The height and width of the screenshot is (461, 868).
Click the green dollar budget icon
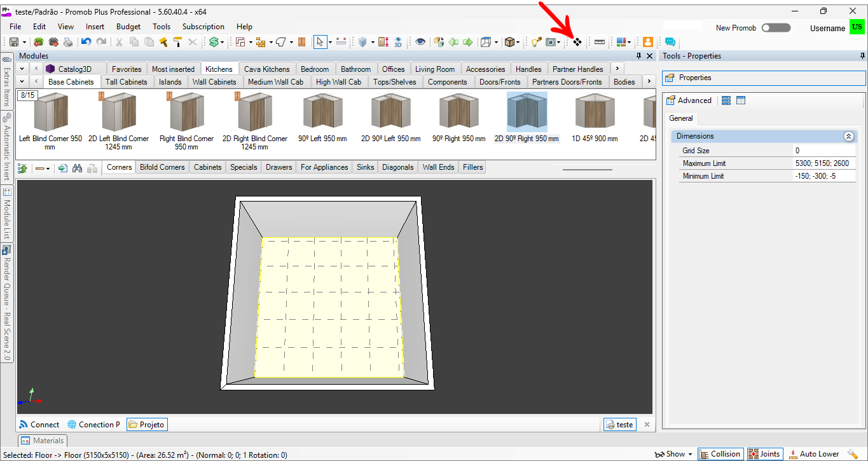(x=215, y=42)
